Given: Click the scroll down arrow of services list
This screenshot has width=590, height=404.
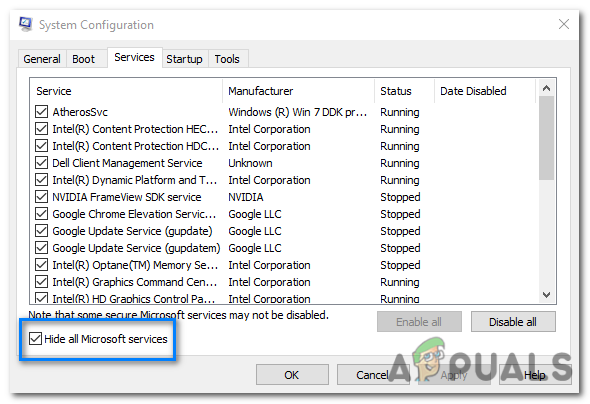Looking at the screenshot, I should (546, 295).
